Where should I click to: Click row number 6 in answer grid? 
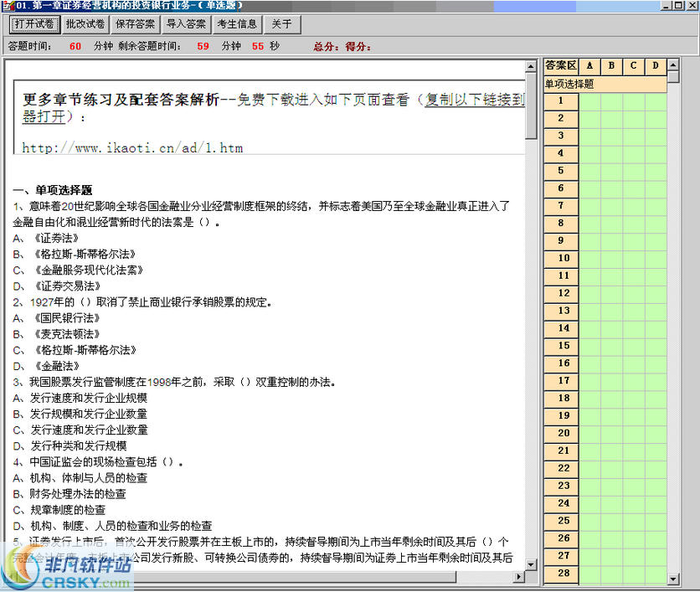pos(561,188)
